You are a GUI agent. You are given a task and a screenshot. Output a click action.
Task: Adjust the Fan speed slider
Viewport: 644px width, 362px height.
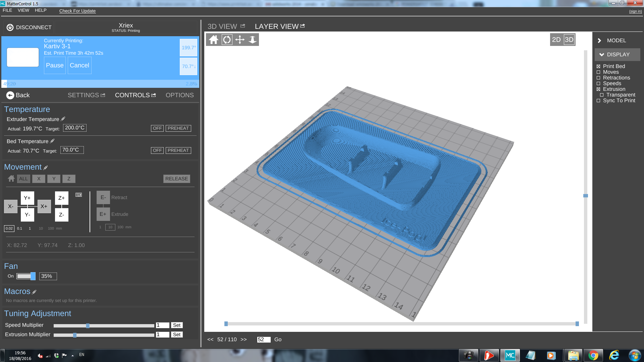[x=26, y=276]
